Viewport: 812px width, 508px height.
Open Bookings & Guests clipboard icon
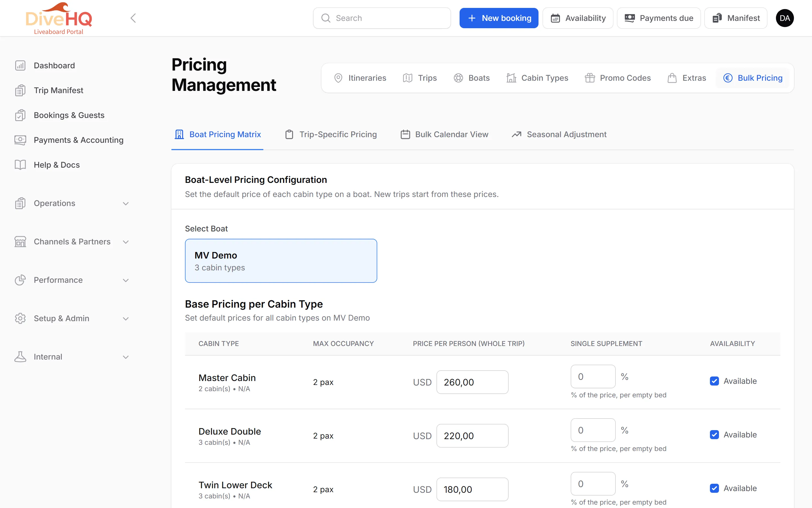click(x=20, y=115)
